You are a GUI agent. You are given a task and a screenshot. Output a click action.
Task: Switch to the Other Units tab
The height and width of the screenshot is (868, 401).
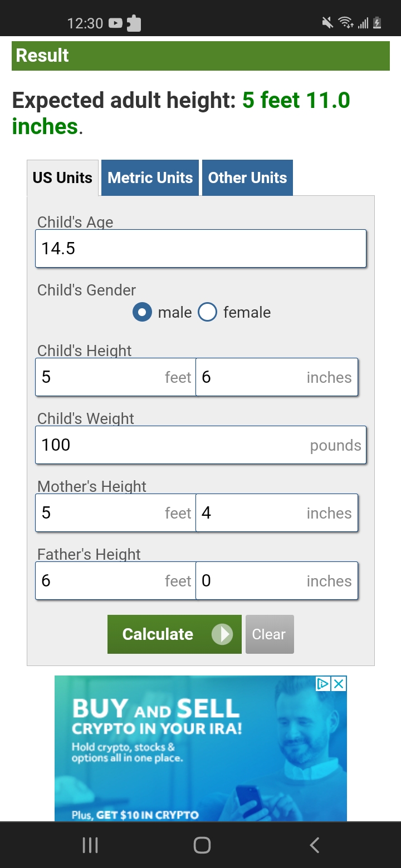(247, 178)
